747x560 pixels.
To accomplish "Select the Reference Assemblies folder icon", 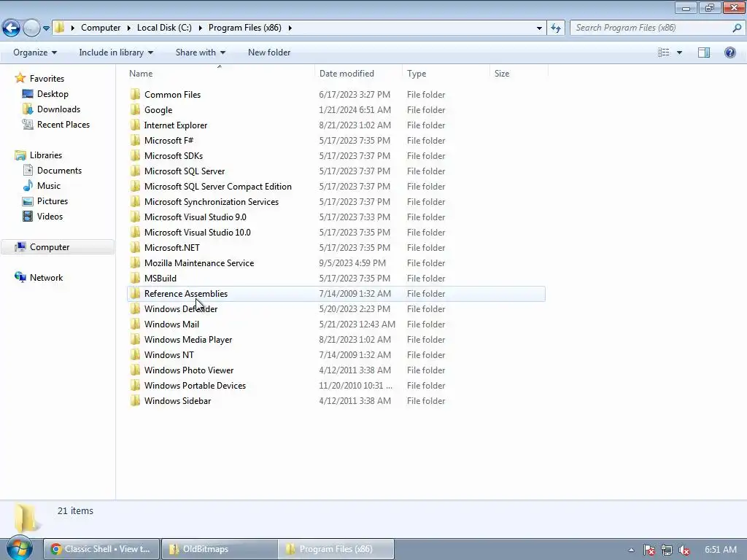I will 135,293.
